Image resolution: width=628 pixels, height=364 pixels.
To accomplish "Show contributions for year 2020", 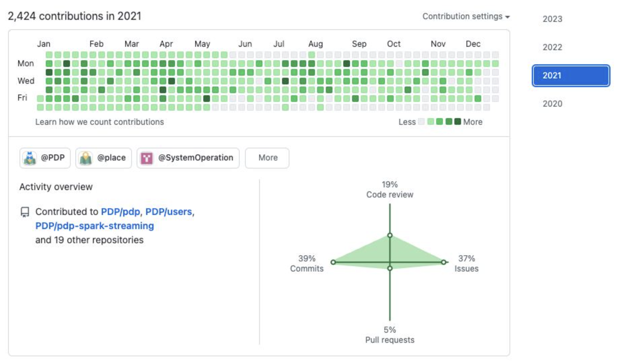I will click(x=552, y=104).
